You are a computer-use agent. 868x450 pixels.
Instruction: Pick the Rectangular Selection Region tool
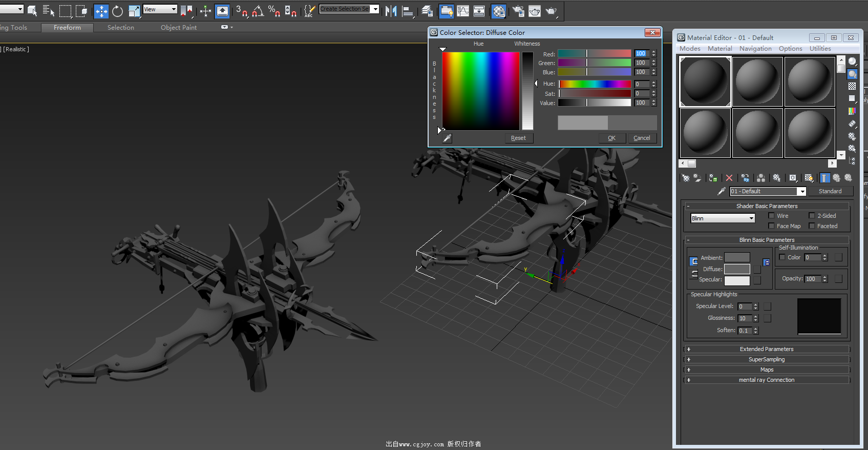[65, 11]
